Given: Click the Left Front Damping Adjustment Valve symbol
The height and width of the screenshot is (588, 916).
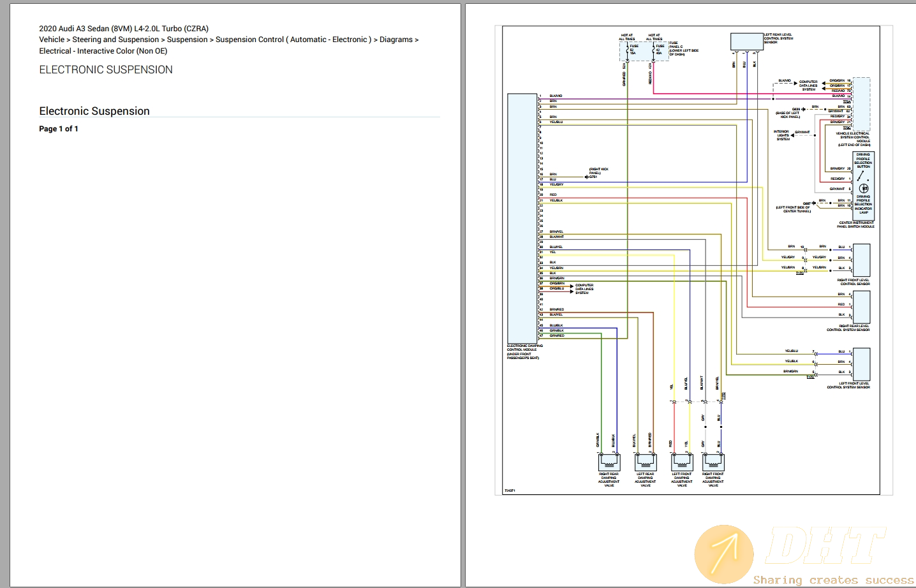Looking at the screenshot, I should (682, 462).
